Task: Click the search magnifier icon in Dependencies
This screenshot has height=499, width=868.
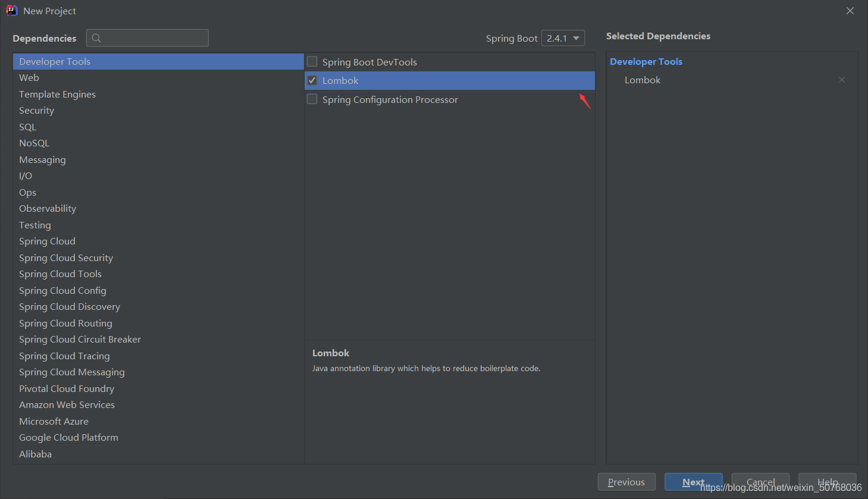Action: coord(96,38)
